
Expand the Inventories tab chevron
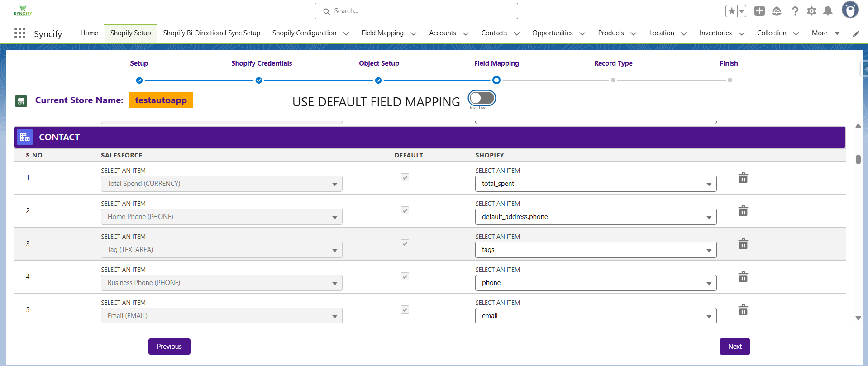point(742,33)
